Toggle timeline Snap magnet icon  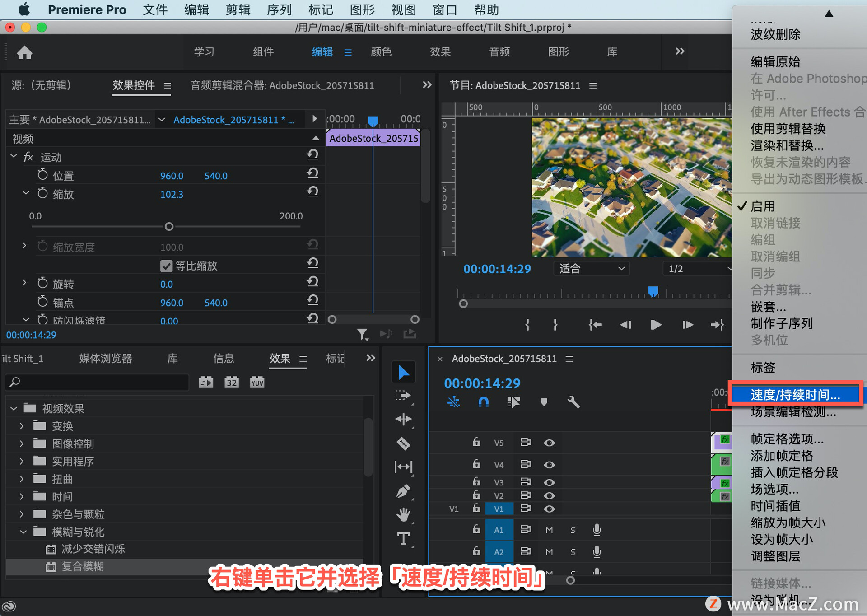coord(483,401)
